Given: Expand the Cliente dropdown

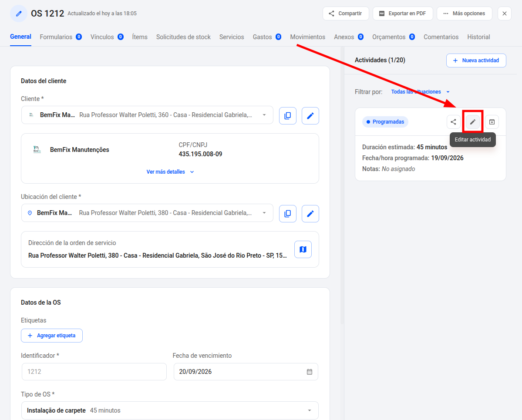Looking at the screenshot, I should tap(264, 115).
